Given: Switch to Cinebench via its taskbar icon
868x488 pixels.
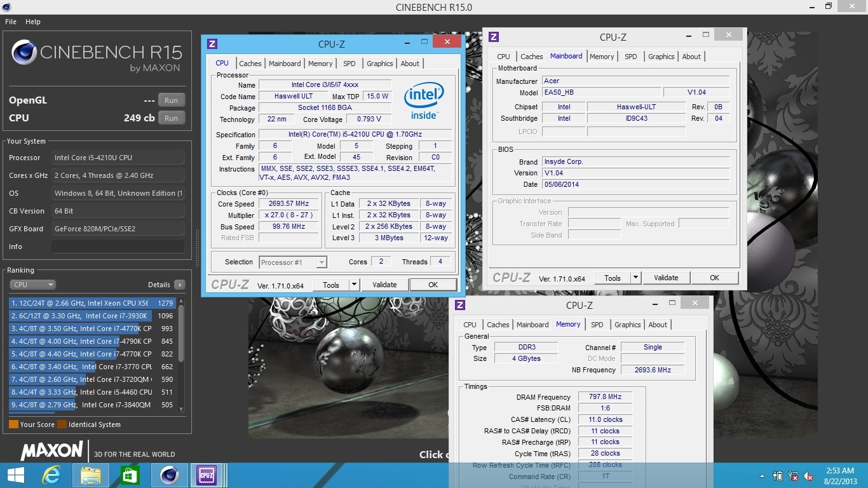Looking at the screenshot, I should click(168, 475).
